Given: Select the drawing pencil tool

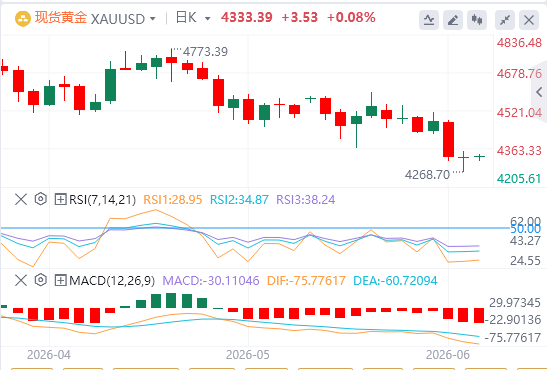Looking at the screenshot, I should (453, 20).
